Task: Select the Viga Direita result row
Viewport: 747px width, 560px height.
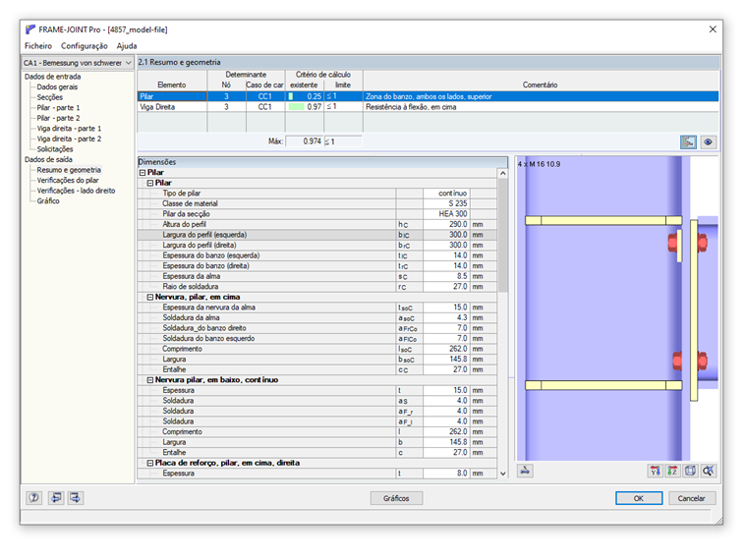Action: (x=428, y=107)
